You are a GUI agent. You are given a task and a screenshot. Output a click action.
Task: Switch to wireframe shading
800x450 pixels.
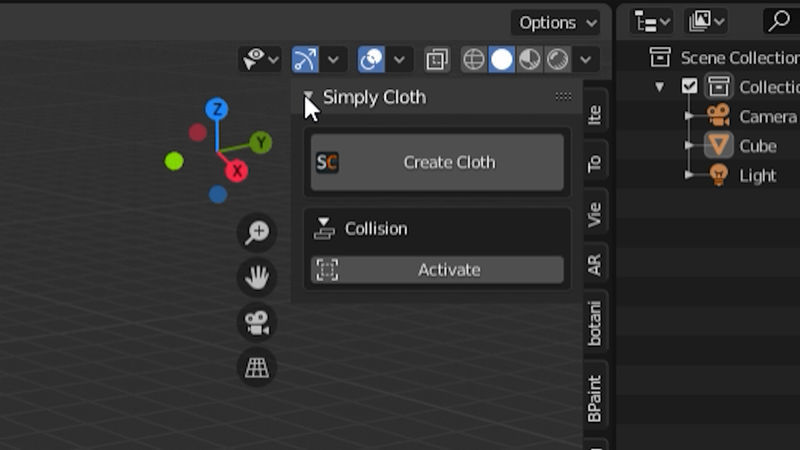474,60
